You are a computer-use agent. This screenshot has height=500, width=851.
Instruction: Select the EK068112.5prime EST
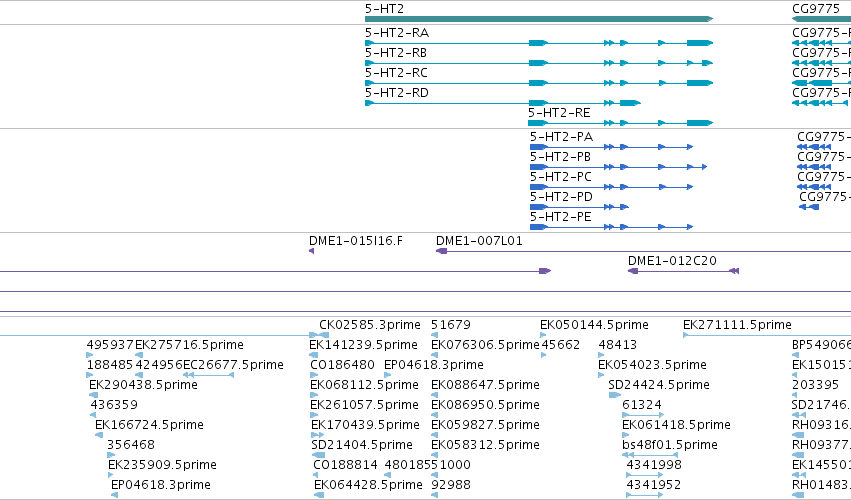[313, 395]
